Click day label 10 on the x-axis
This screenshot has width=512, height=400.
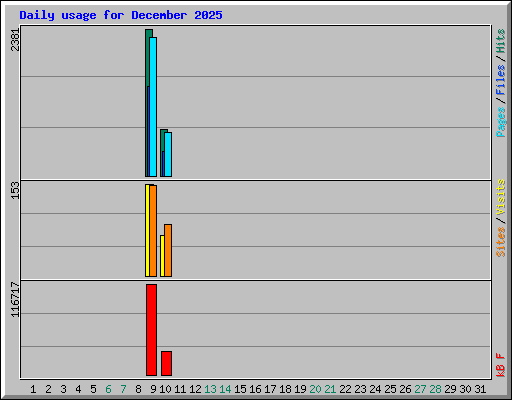165,389
